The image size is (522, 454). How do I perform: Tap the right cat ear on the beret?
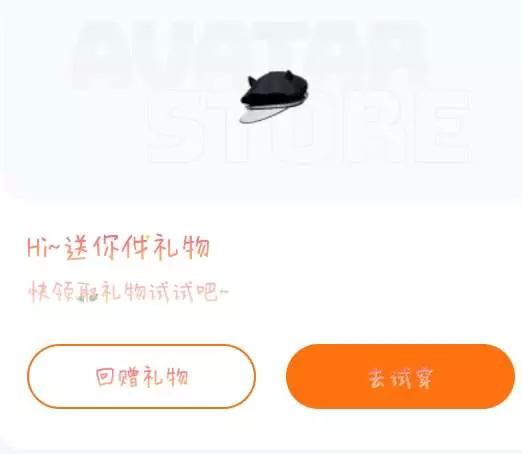[x=287, y=74]
